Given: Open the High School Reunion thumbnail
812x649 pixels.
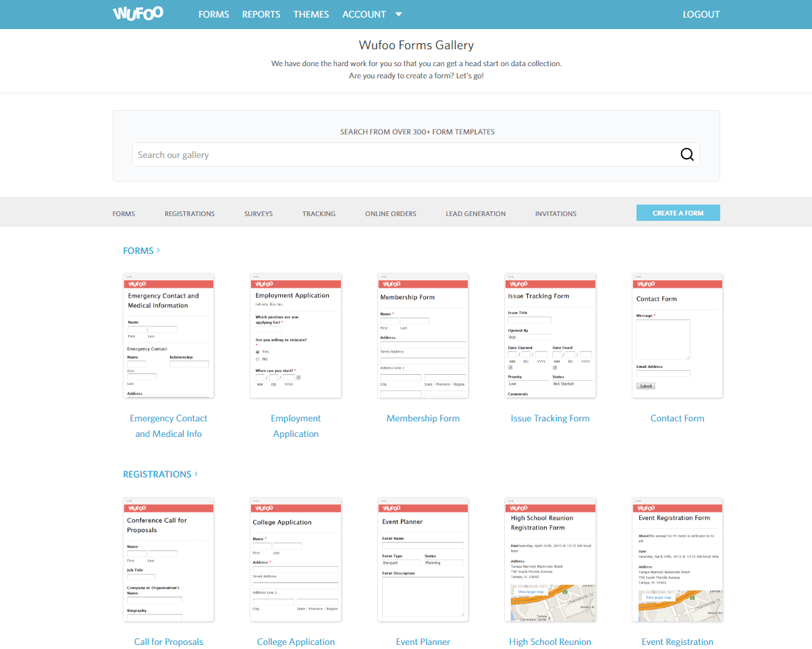Looking at the screenshot, I should coord(550,560).
